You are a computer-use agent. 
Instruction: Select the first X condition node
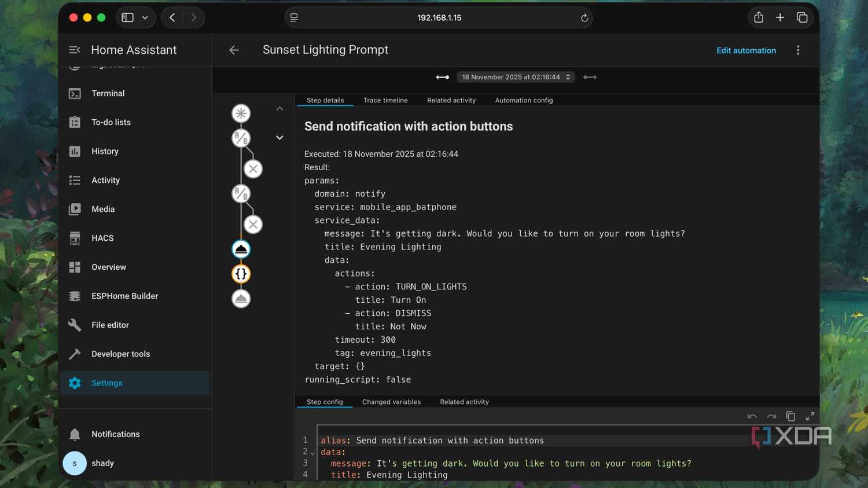point(253,169)
